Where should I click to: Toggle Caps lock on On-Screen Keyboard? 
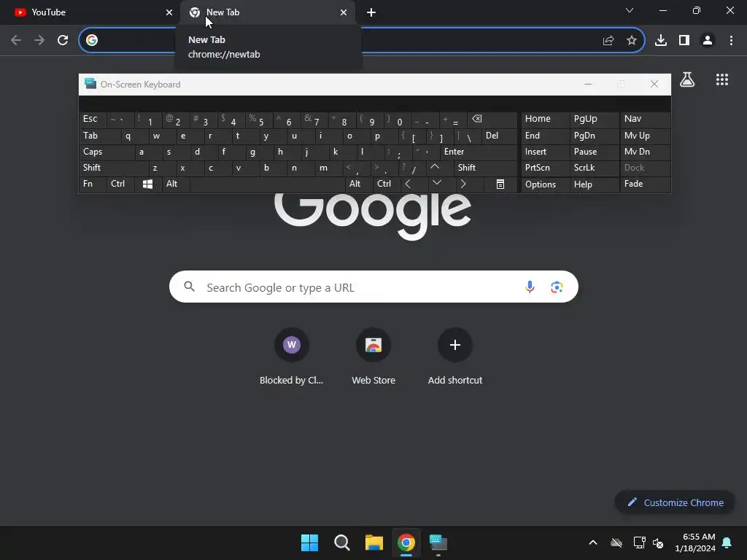(107, 152)
